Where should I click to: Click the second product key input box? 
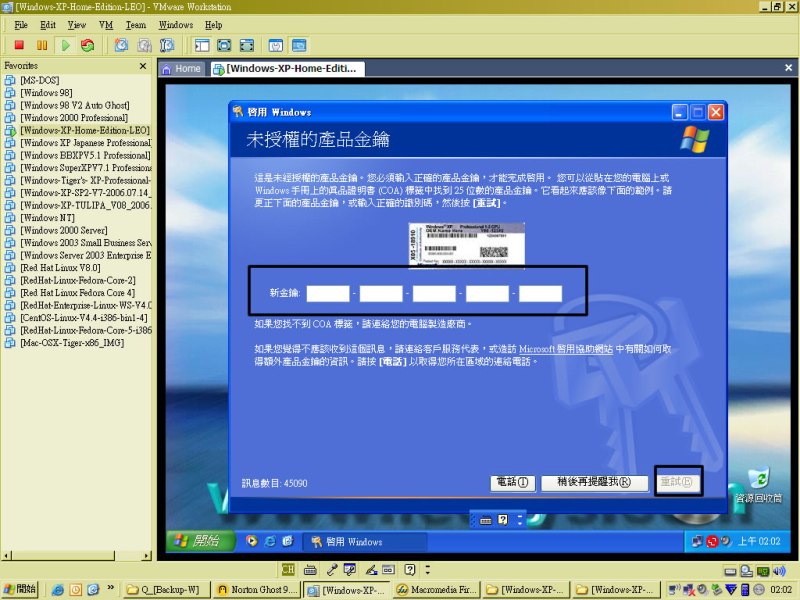click(x=381, y=293)
